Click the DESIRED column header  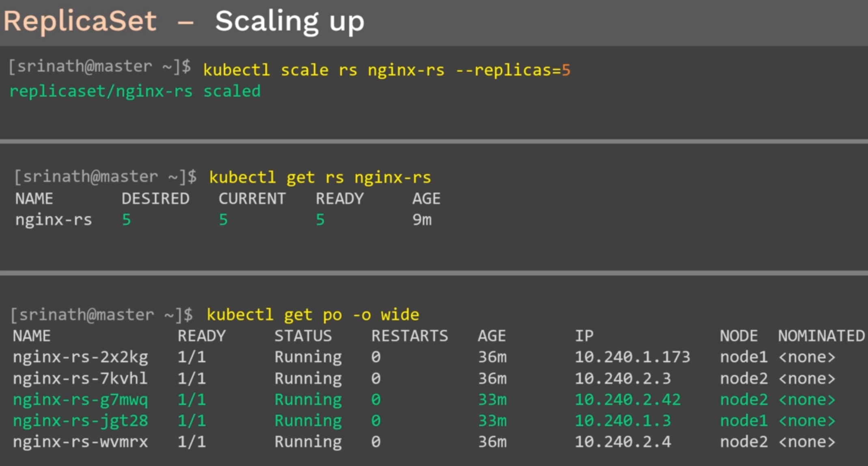155,198
